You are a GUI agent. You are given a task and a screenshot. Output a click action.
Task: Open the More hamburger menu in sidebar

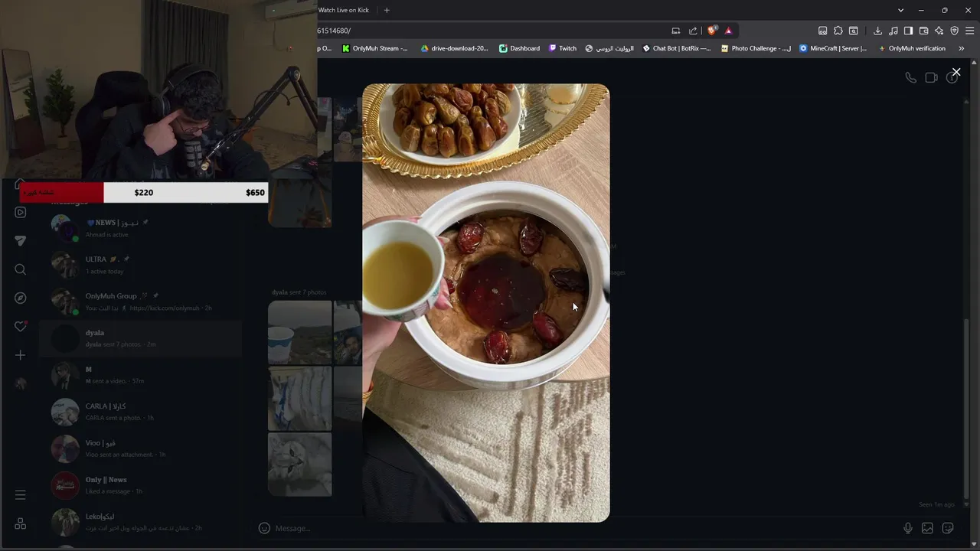pos(21,495)
